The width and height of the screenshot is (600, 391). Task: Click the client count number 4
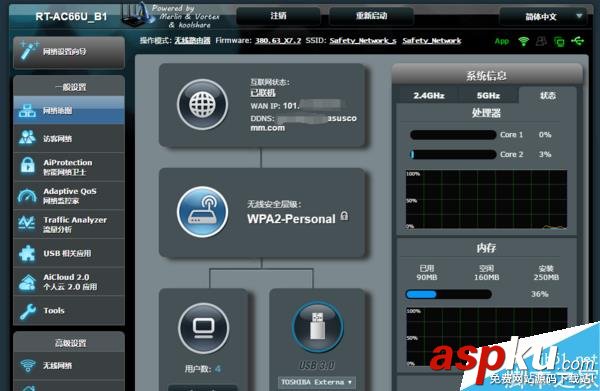coord(218,369)
